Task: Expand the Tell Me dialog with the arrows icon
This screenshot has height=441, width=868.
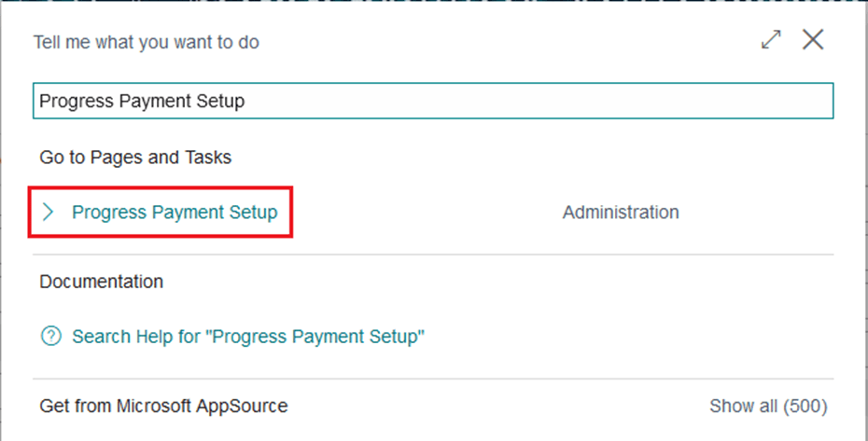Action: tap(771, 40)
